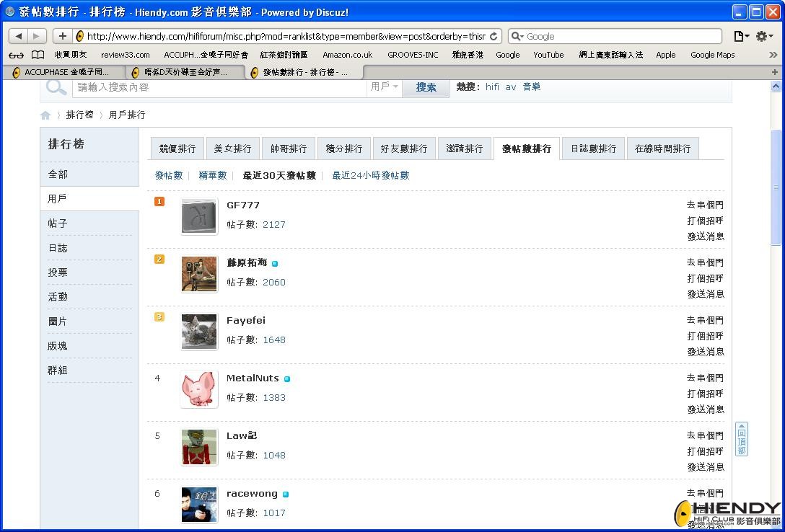Open the reading list glasses icon
The height and width of the screenshot is (532, 785).
pyautogui.click(x=16, y=55)
